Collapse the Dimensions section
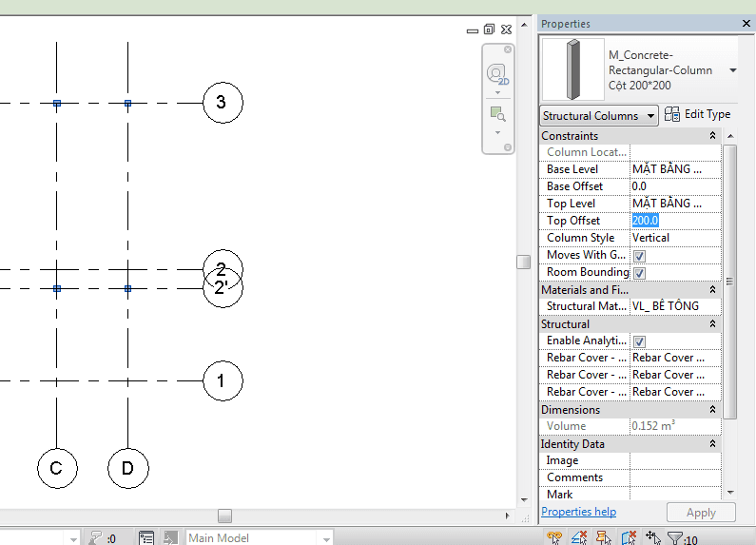The width and height of the screenshot is (756, 545). pos(712,409)
